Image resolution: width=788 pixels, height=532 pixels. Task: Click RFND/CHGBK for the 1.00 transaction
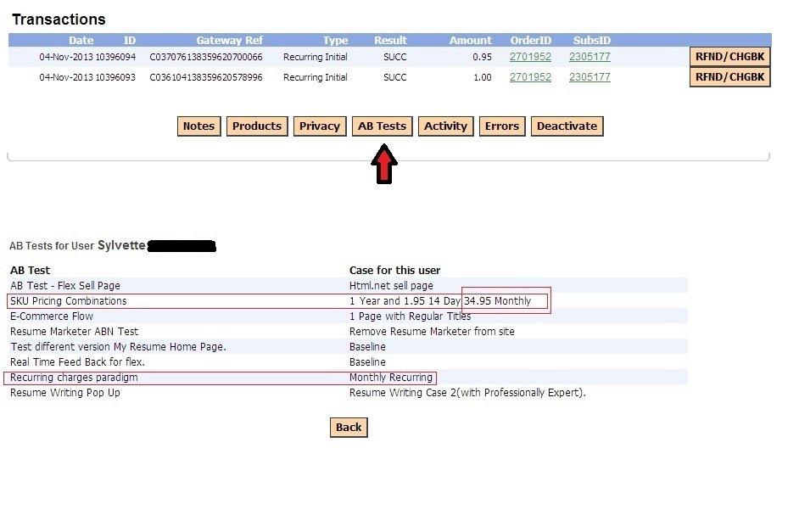pos(729,77)
